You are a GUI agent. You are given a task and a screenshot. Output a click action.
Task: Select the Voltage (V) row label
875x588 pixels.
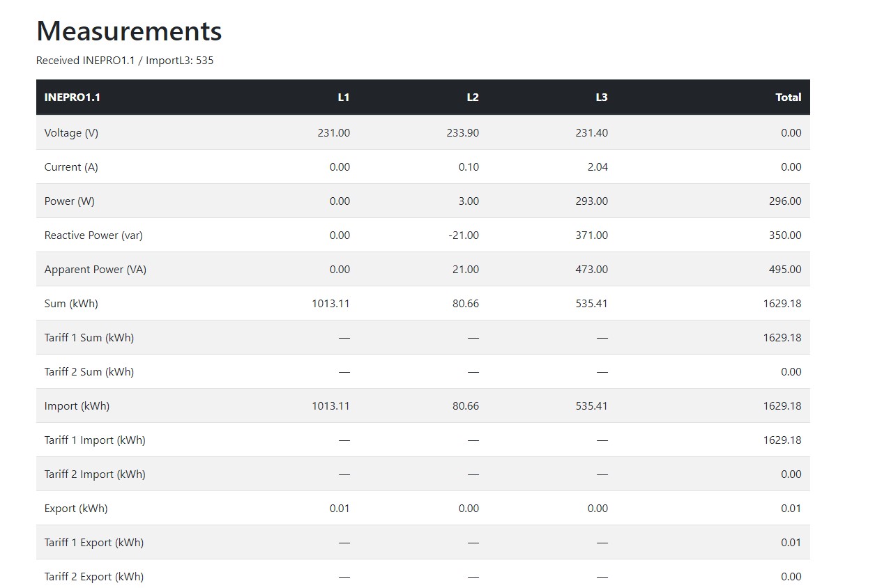click(x=71, y=133)
